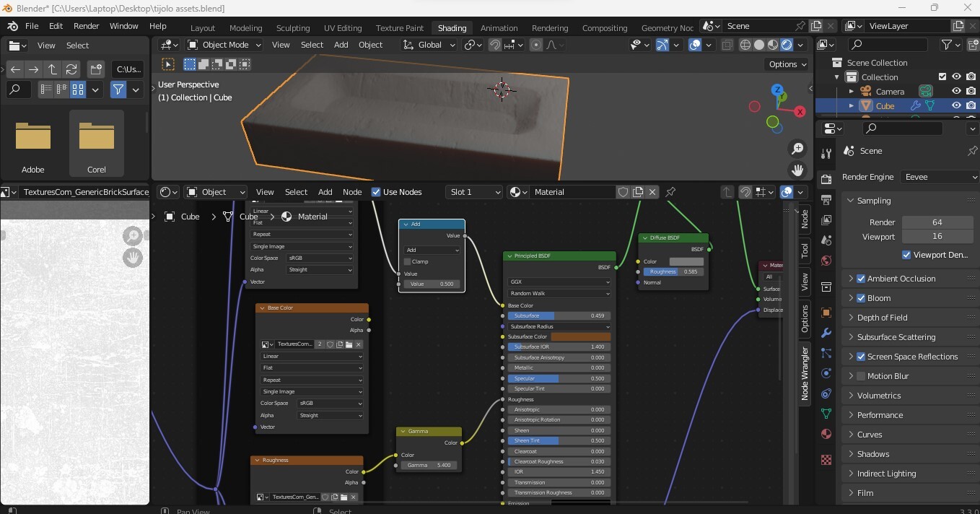The image size is (980, 514).
Task: Click the zoom magnifier icon in 3D viewport
Action: coord(797,149)
